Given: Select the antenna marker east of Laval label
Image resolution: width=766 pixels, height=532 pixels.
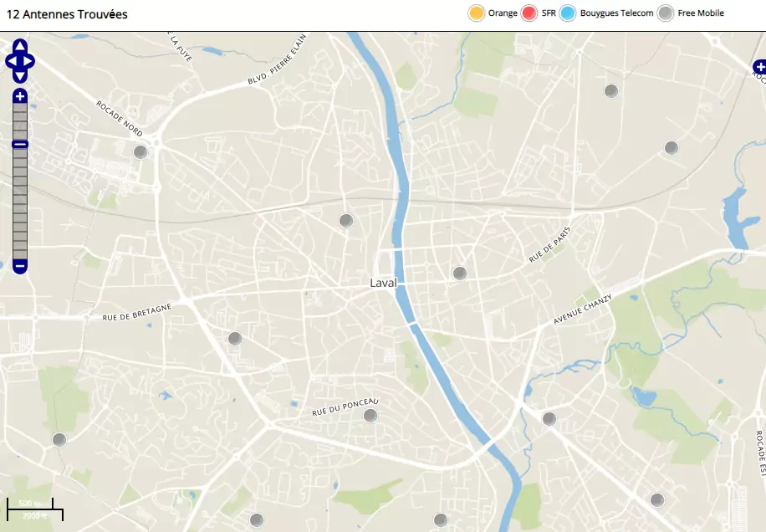Looking at the screenshot, I should coord(459,273).
